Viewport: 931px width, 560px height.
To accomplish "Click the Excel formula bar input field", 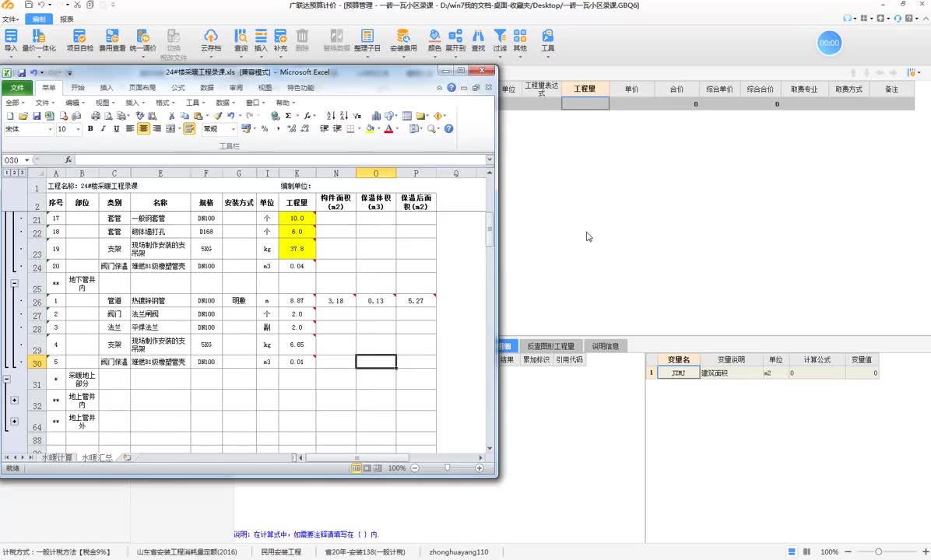I will [279, 159].
